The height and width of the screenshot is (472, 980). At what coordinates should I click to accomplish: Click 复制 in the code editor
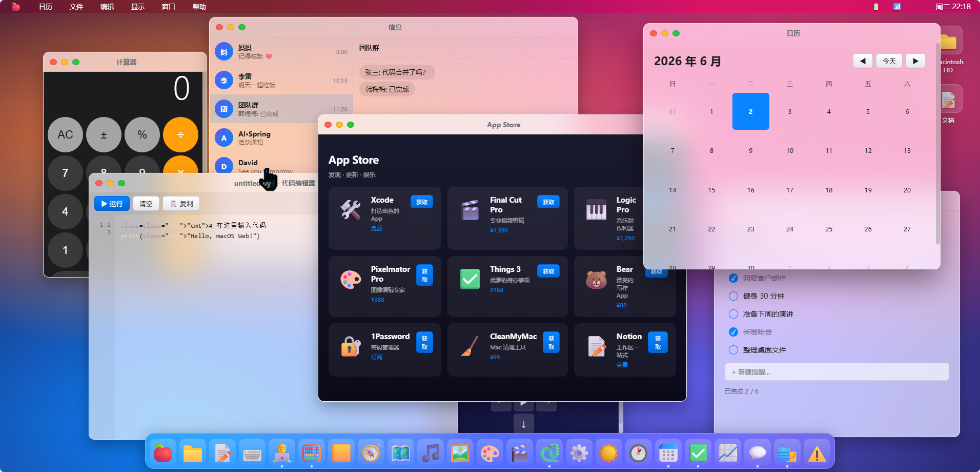pyautogui.click(x=181, y=204)
